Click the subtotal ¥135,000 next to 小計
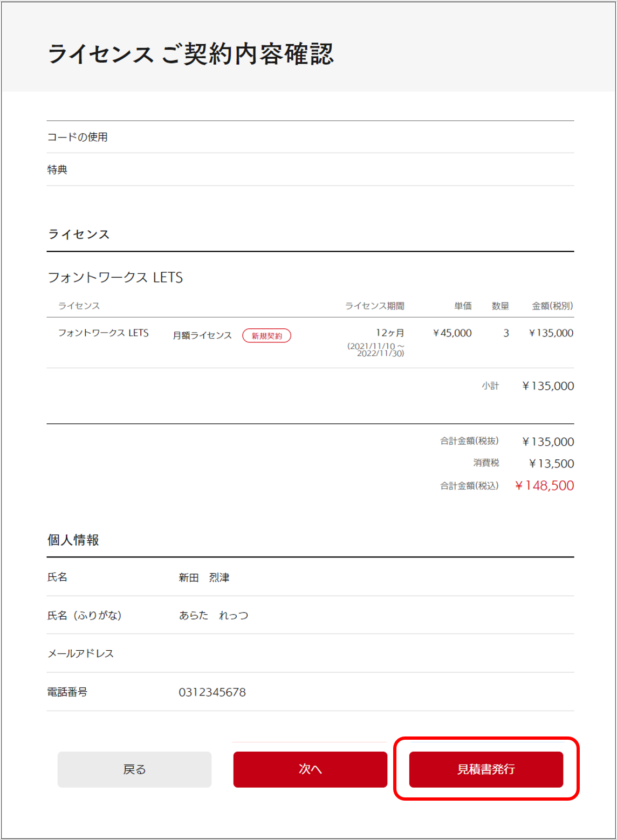The width and height of the screenshot is (617, 840). (x=547, y=386)
